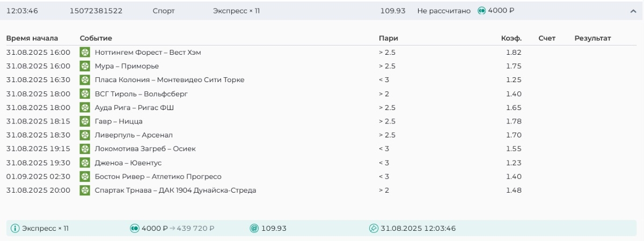Click football icon beside Ноттингем Форест – Вест Хэм
The width and height of the screenshot is (644, 241).
coord(85,53)
